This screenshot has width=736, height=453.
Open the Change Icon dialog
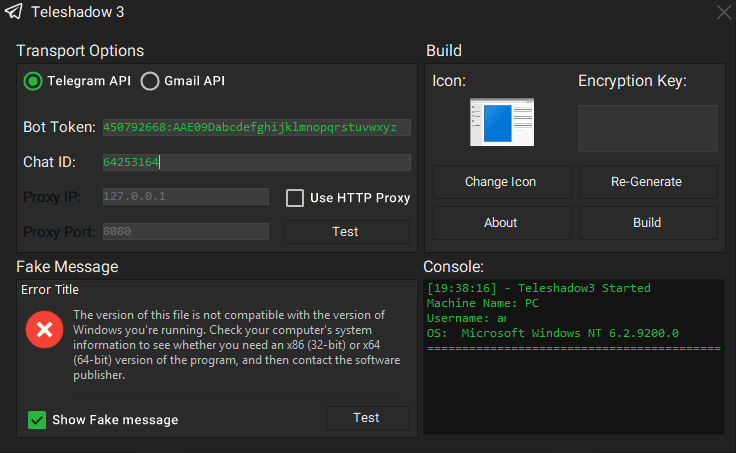tap(501, 182)
